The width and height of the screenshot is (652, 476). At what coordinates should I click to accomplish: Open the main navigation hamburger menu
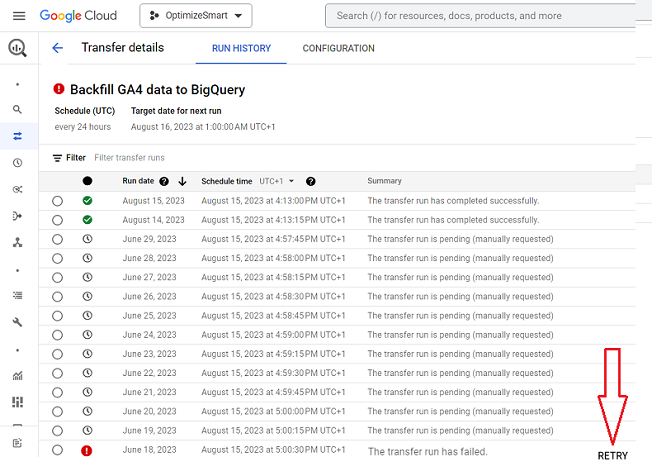click(x=19, y=16)
